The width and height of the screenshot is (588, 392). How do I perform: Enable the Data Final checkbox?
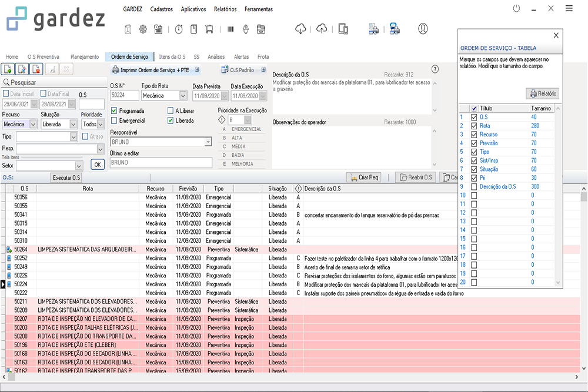44,93
